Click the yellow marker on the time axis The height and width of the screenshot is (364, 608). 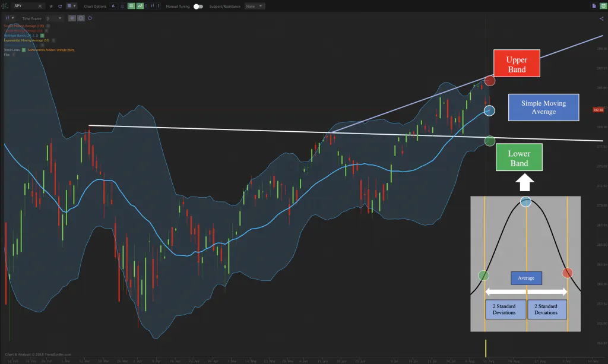486,349
